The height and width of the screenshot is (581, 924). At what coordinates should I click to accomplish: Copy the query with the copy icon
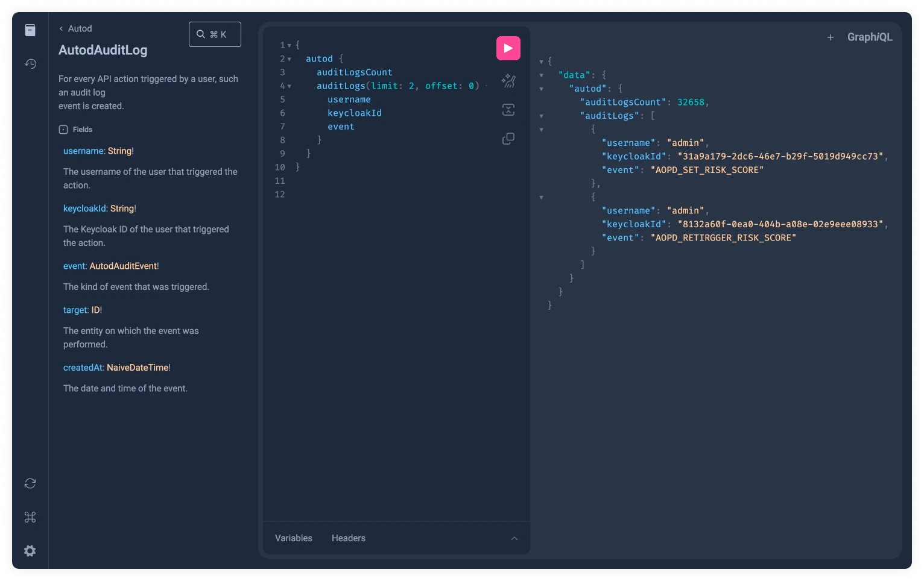508,139
